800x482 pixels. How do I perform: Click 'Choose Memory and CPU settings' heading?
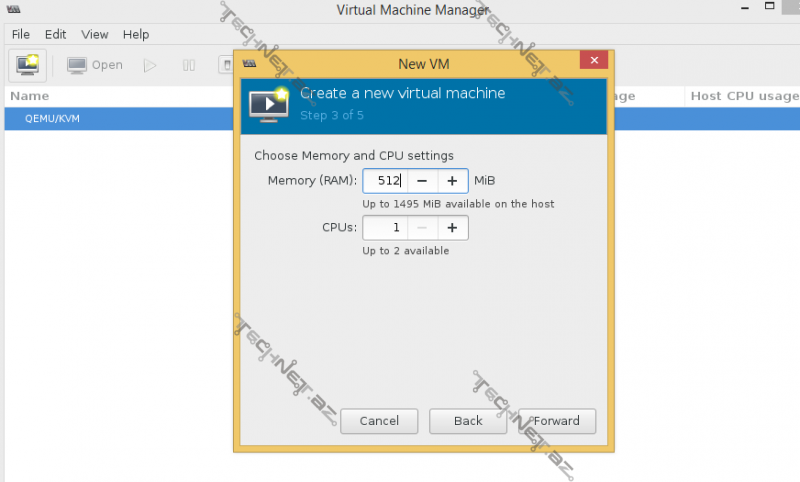click(x=354, y=156)
